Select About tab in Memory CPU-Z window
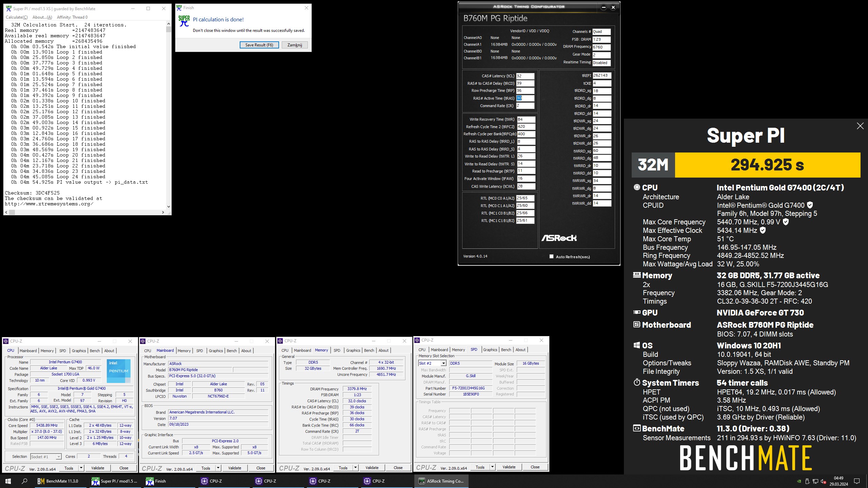The height and width of the screenshot is (488, 868). tap(383, 350)
